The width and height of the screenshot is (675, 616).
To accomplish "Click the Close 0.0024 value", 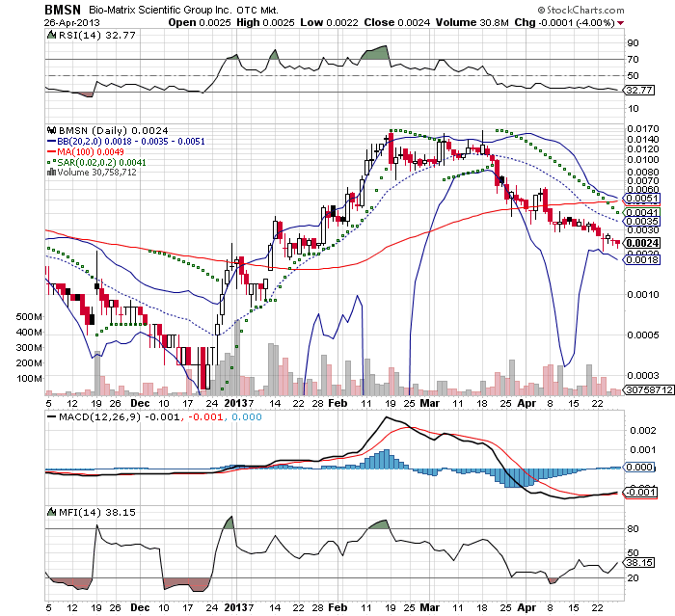I will [x=397, y=22].
